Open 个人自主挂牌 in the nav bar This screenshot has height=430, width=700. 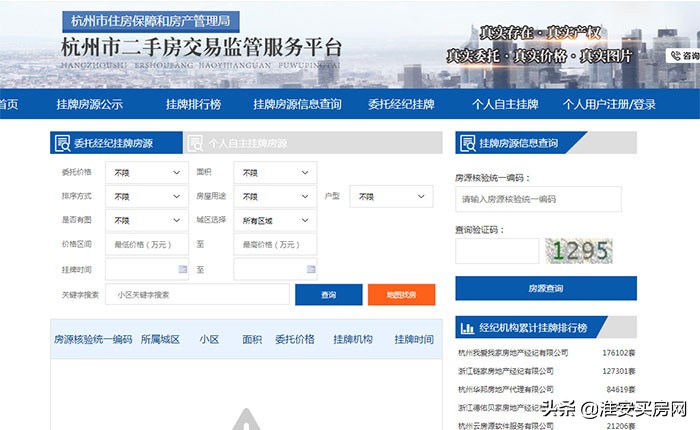(x=505, y=104)
